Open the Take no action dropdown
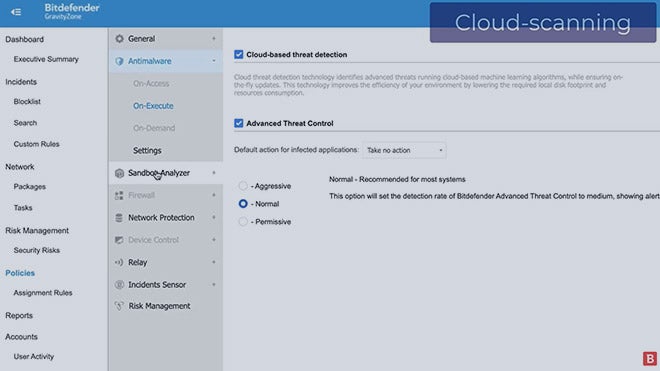Screen dimensions: 660x371 pyautogui.click(x=404, y=150)
